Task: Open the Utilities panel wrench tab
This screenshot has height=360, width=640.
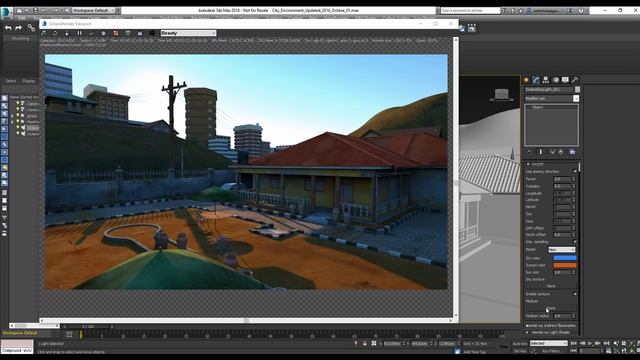Action: point(575,80)
